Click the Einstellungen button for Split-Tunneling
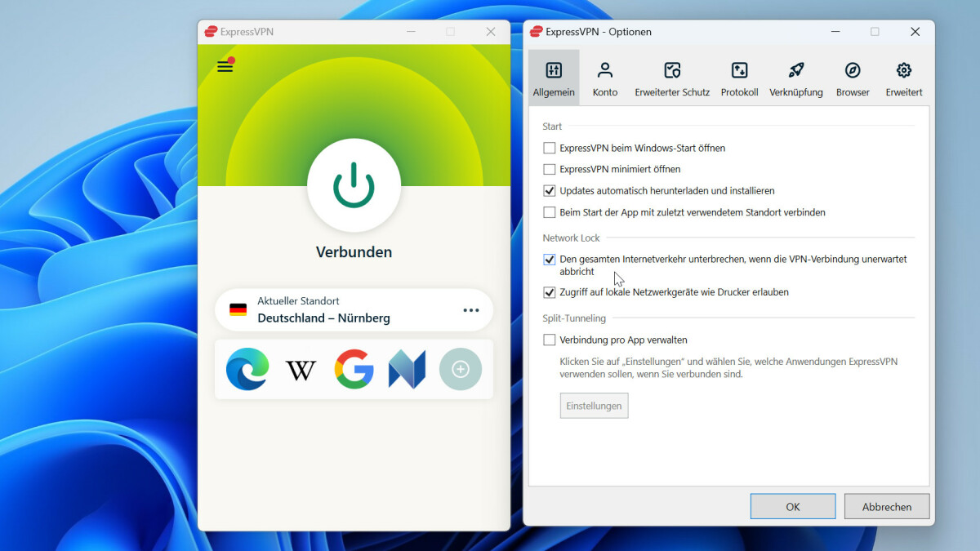Screen dimensions: 980x551 pyautogui.click(x=594, y=405)
